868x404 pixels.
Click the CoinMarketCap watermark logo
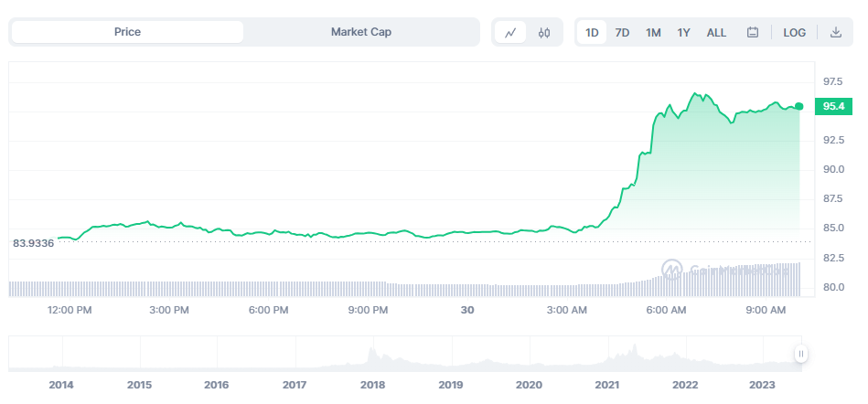pyautogui.click(x=672, y=269)
